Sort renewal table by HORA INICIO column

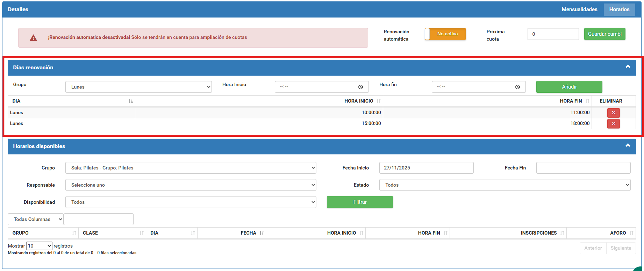359,101
